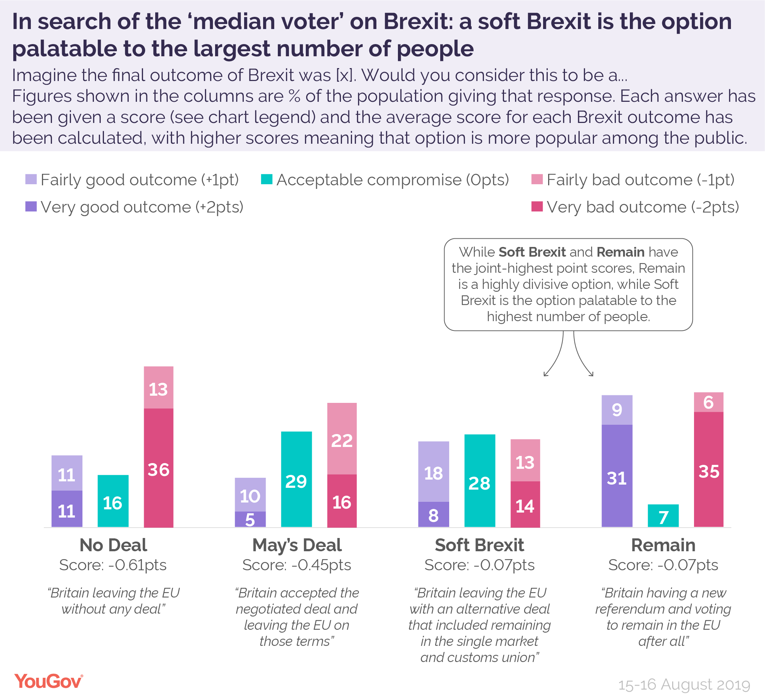Click the Soft Brexit category heading
Image resolution: width=765 pixels, height=700 pixels.
(479, 545)
